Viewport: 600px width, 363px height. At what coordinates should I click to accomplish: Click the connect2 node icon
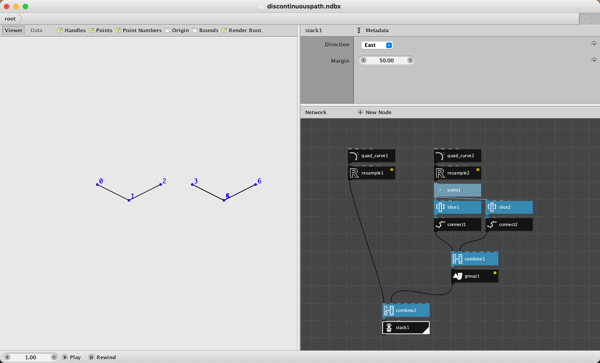pos(492,225)
